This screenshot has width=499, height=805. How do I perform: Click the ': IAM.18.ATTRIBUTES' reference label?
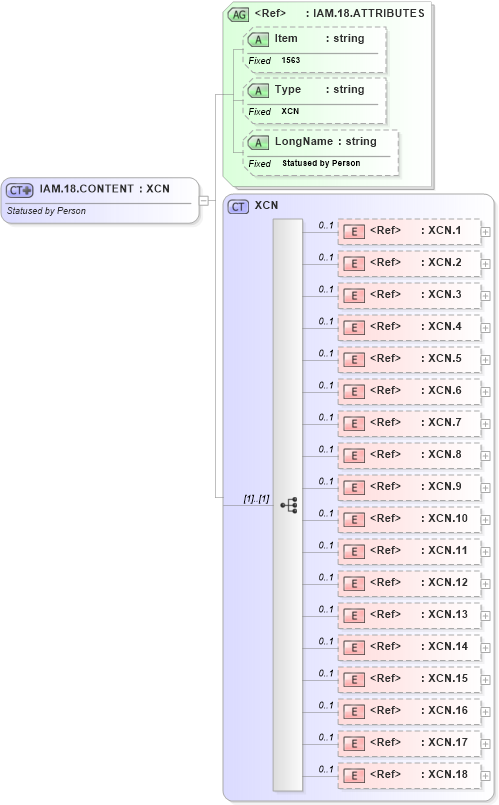(x=365, y=13)
